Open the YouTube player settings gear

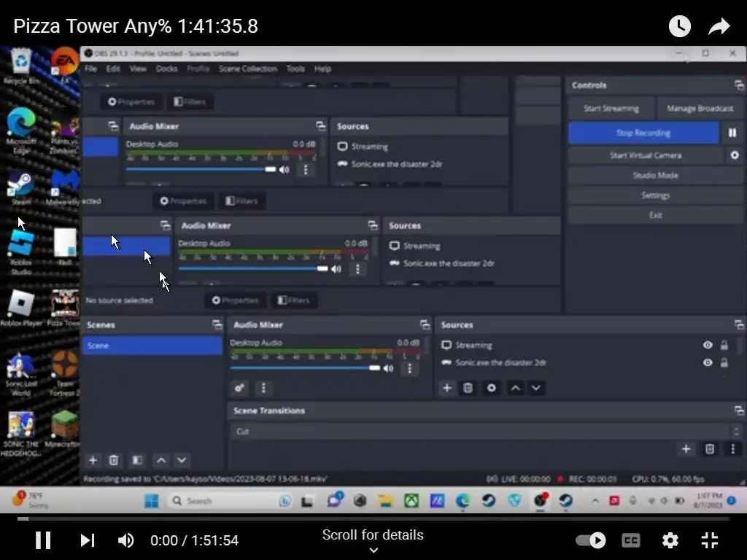pyautogui.click(x=670, y=540)
